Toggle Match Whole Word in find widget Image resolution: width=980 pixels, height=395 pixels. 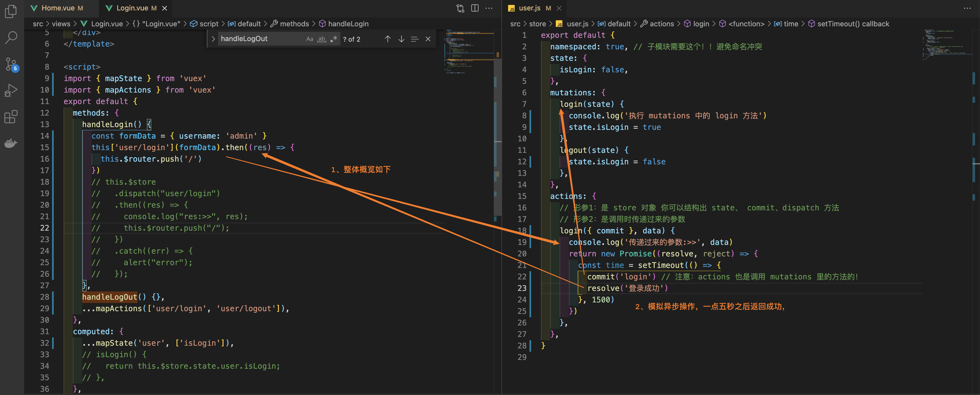pyautogui.click(x=322, y=39)
